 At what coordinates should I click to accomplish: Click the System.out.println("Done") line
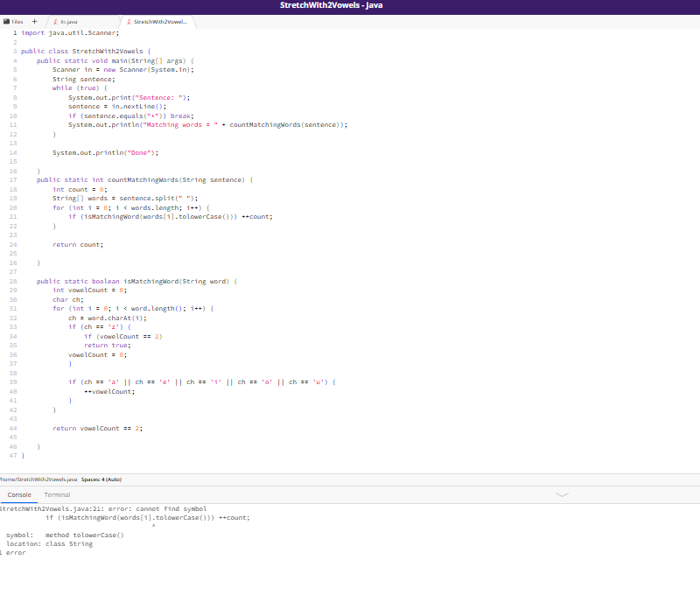[x=105, y=153]
